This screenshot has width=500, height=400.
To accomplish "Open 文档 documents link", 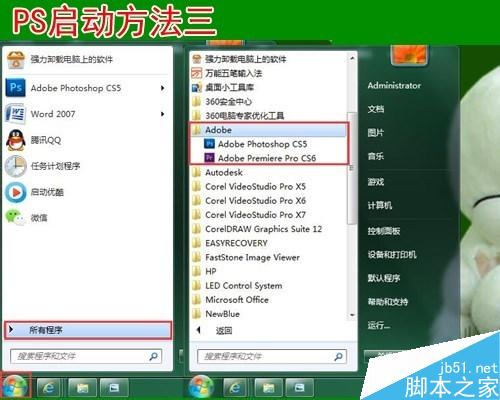I will pos(376,109).
